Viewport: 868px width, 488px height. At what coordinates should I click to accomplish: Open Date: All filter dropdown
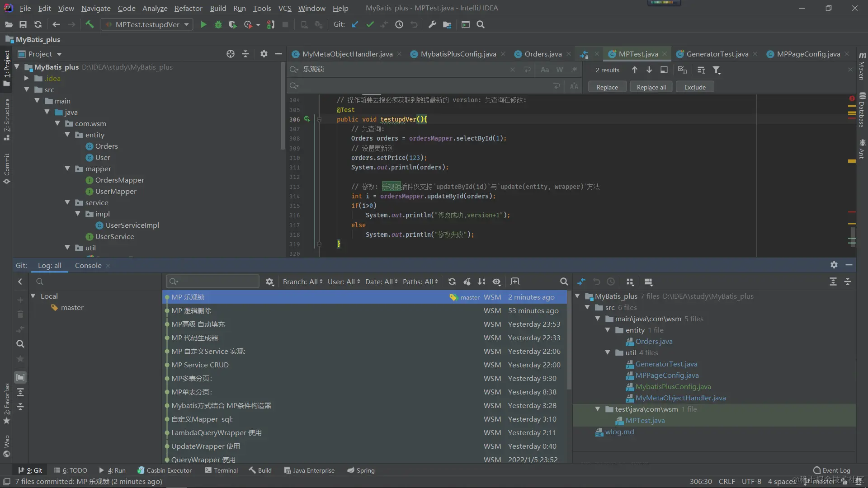(x=381, y=282)
